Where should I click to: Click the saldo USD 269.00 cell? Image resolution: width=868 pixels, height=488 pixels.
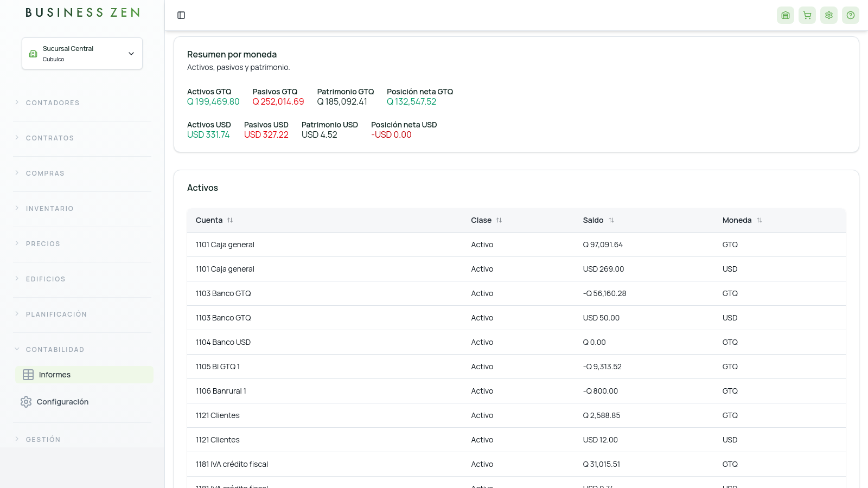click(x=603, y=269)
